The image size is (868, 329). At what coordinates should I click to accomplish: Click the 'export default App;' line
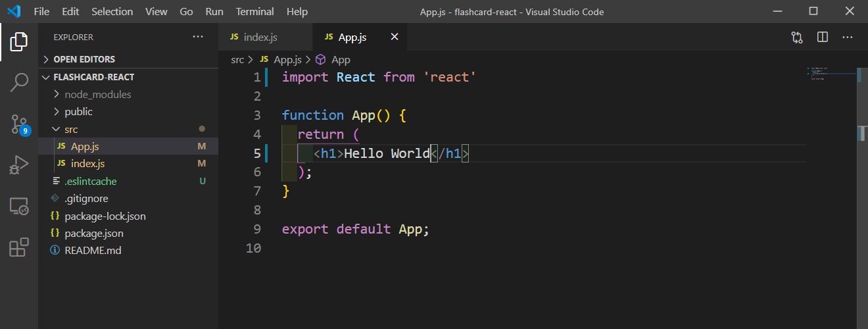point(356,230)
